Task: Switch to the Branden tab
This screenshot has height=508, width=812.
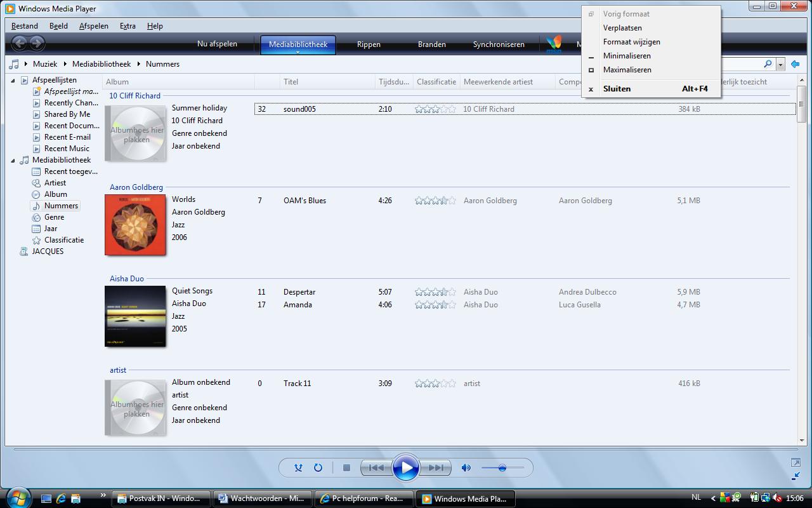Action: 431,44
